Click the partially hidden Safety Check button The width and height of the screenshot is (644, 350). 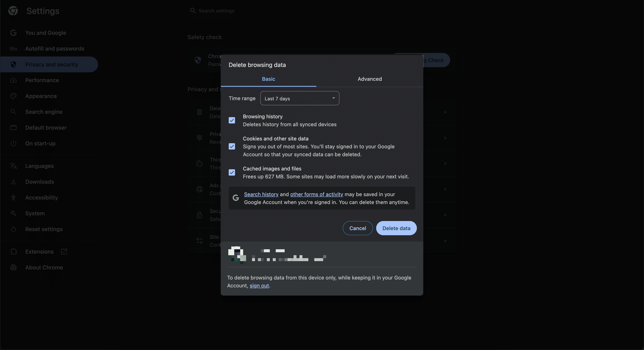pos(436,60)
